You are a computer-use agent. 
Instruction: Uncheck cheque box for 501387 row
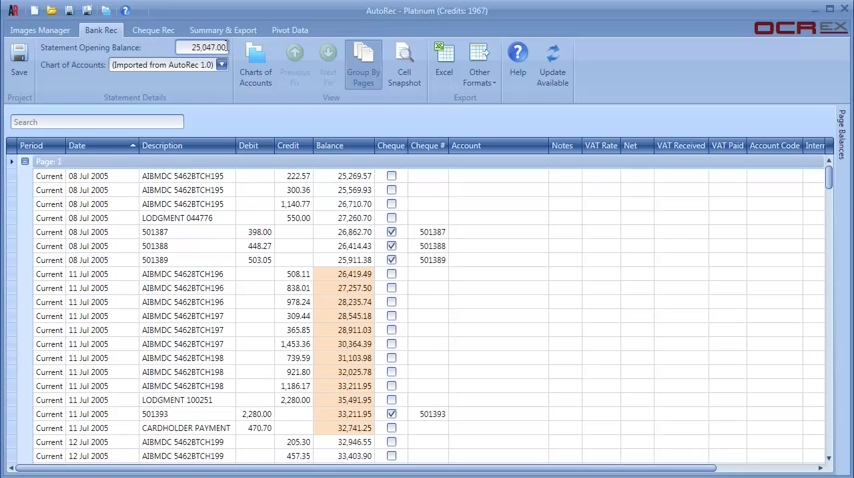point(392,232)
